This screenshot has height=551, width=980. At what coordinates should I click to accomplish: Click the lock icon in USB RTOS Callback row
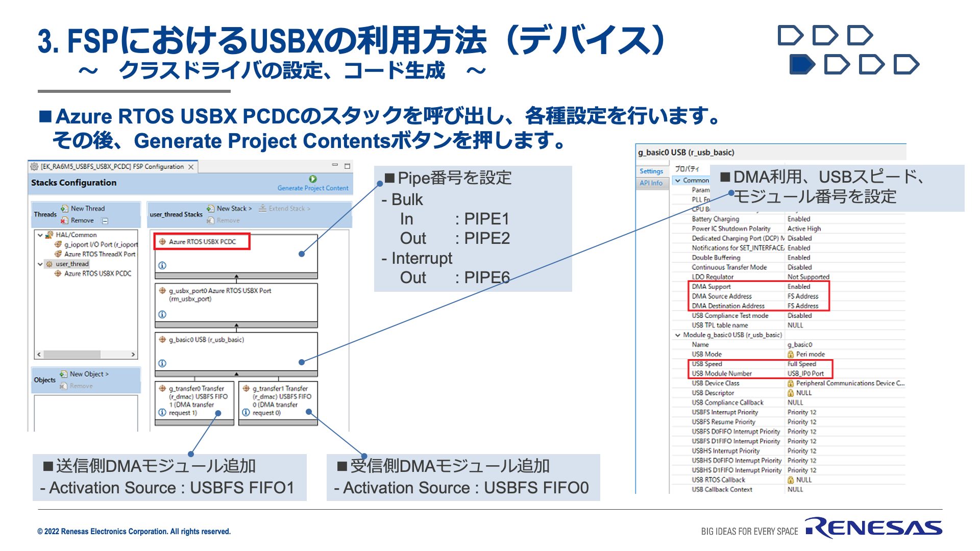(791, 480)
